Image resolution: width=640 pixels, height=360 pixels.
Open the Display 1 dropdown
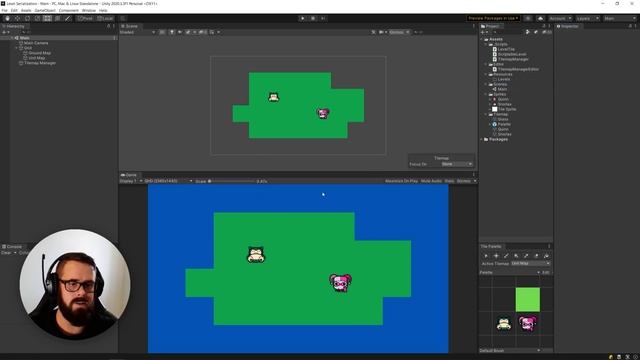pos(131,181)
